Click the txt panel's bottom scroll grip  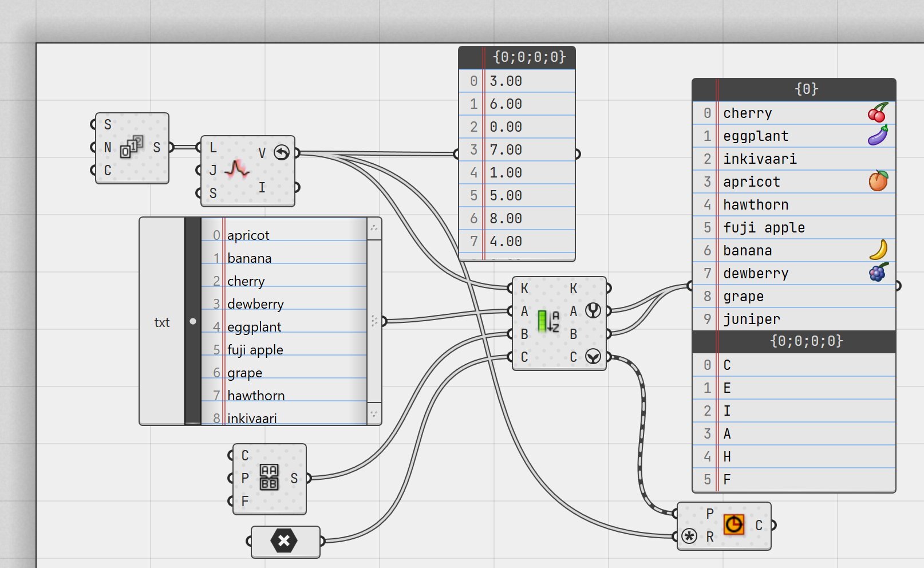374,413
